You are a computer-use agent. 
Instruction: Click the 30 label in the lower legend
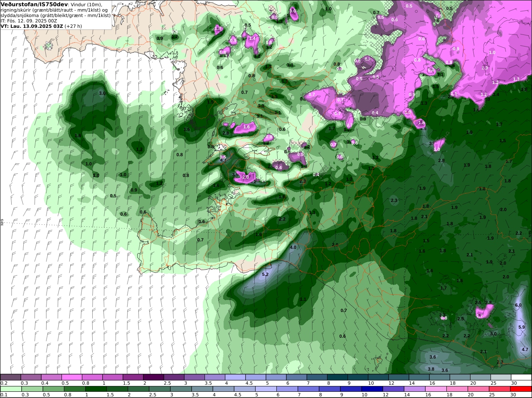(x=514, y=395)
